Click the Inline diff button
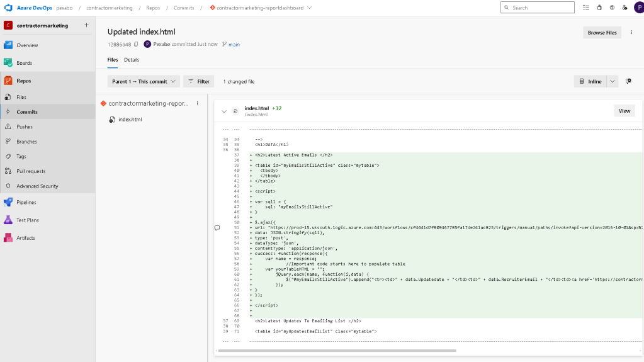The height and width of the screenshot is (362, 644). (590, 81)
